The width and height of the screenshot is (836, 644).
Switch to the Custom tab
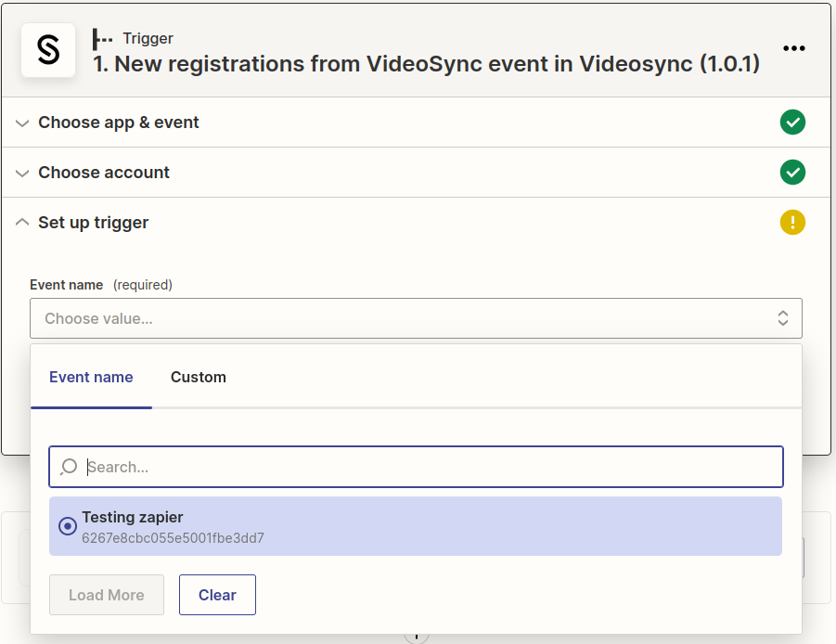click(198, 377)
